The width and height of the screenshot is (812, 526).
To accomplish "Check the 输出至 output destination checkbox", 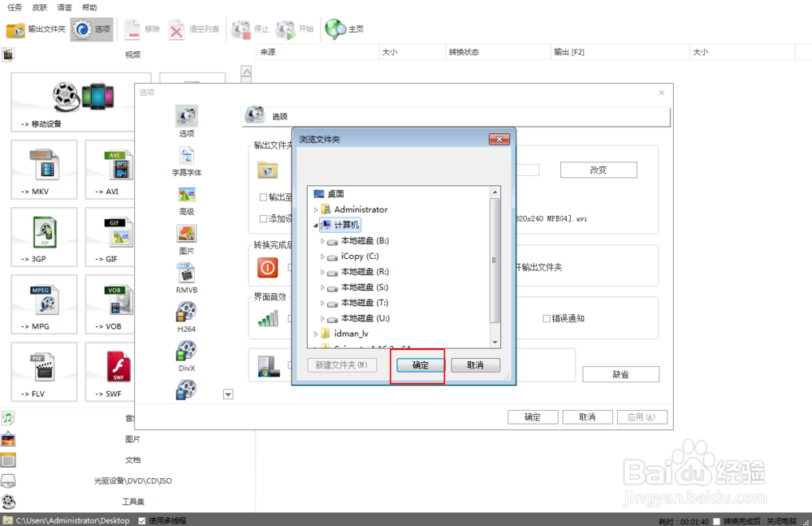I will pyautogui.click(x=264, y=197).
